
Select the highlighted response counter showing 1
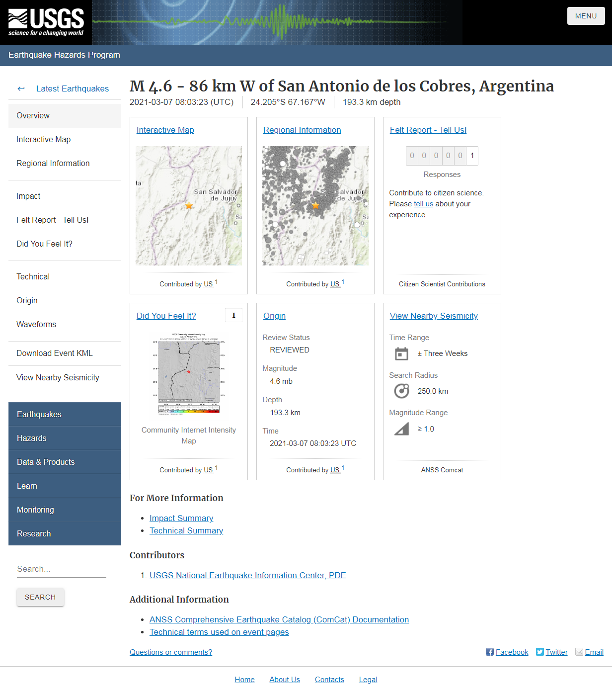point(472,156)
